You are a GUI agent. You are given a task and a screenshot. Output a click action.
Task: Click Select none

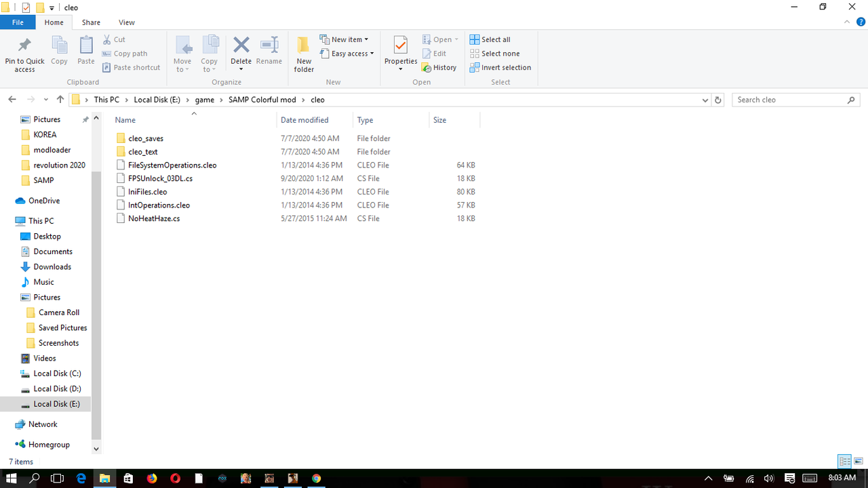pos(495,54)
